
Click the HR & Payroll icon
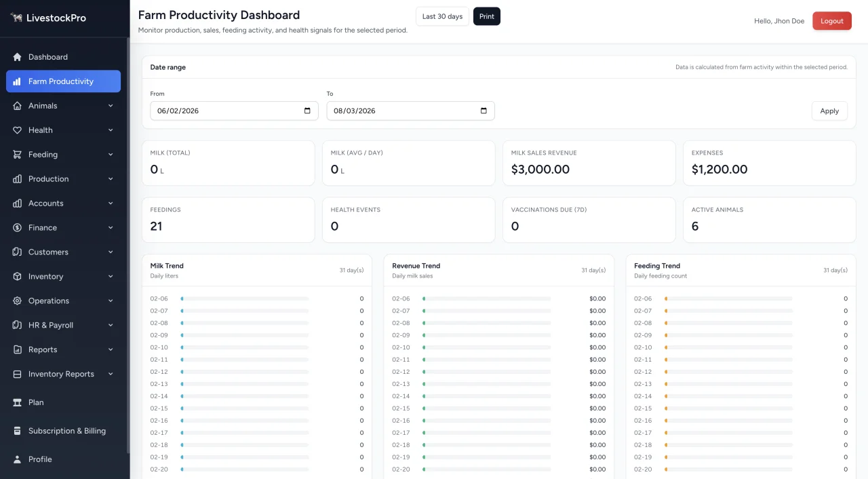point(17,326)
